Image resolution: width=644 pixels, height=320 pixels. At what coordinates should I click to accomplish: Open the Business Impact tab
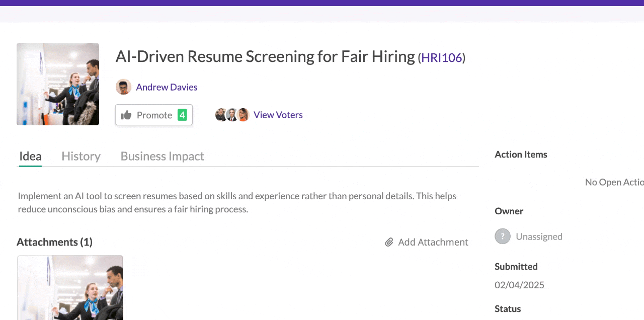[x=163, y=156]
